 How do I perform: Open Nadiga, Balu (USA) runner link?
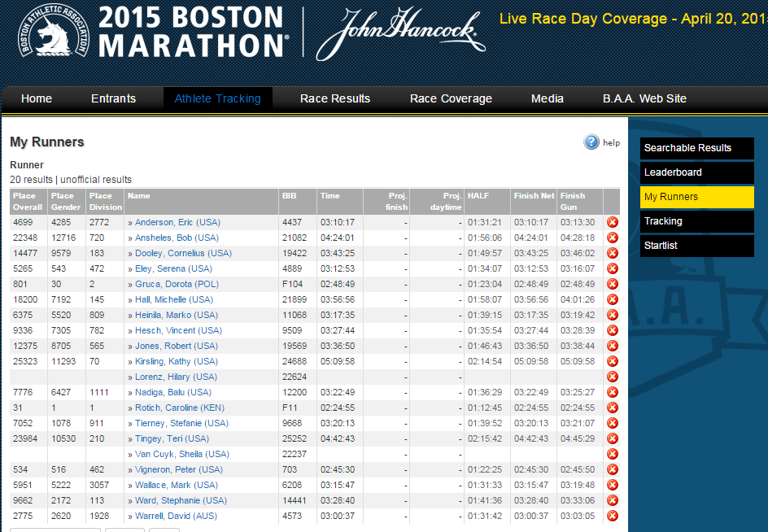(173, 392)
